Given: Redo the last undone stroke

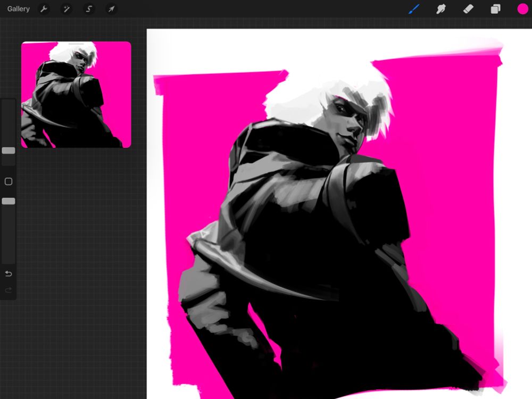Looking at the screenshot, I should coord(9,290).
